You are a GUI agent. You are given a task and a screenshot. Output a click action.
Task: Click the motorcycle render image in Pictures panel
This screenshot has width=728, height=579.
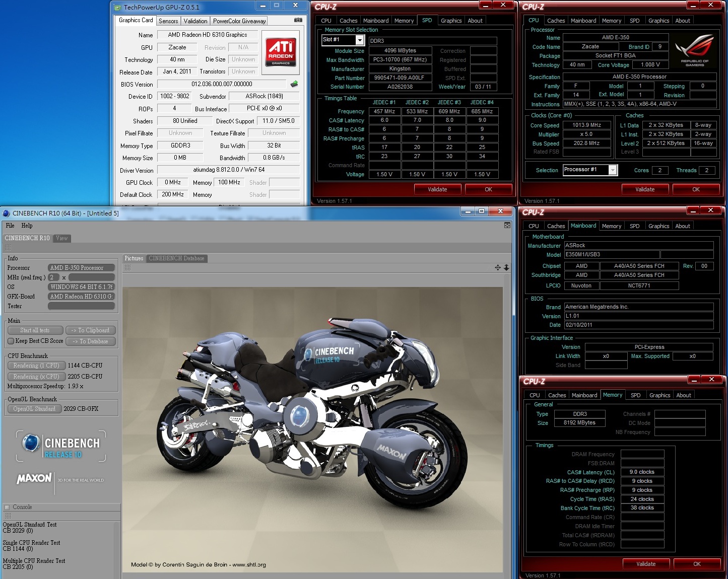pos(313,429)
